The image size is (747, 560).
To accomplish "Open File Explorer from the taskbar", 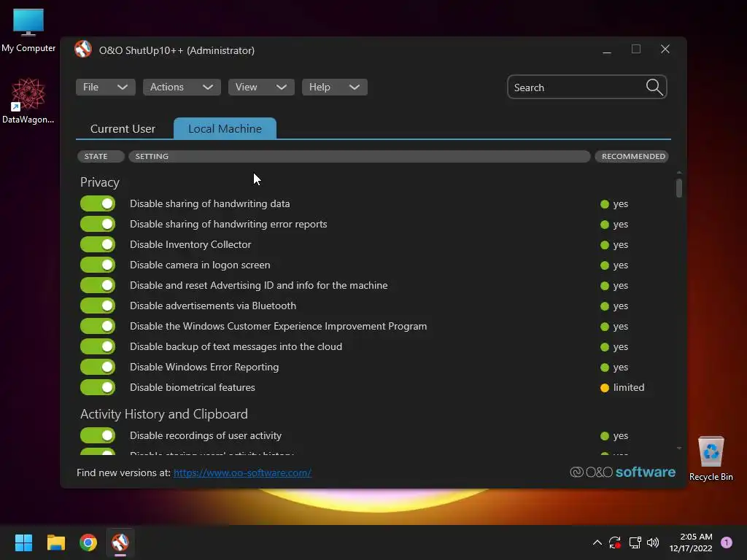I will (x=55, y=542).
